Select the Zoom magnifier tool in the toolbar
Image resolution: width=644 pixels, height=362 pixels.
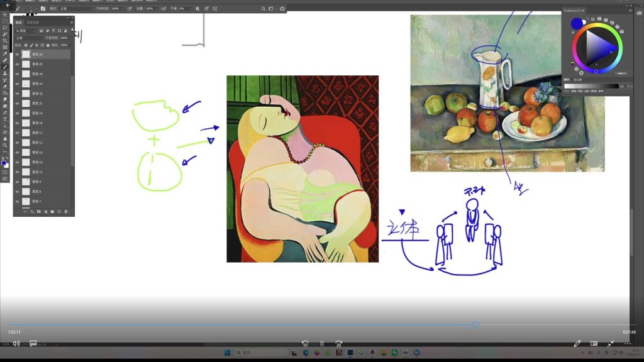click(5, 145)
